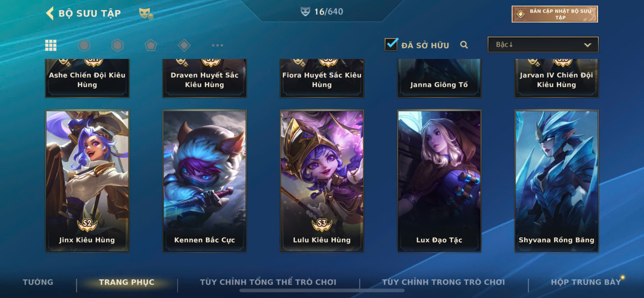Open the Kennen Bắc Cực skin card
Image resolution: width=644 pixels, height=298 pixels.
tap(205, 181)
